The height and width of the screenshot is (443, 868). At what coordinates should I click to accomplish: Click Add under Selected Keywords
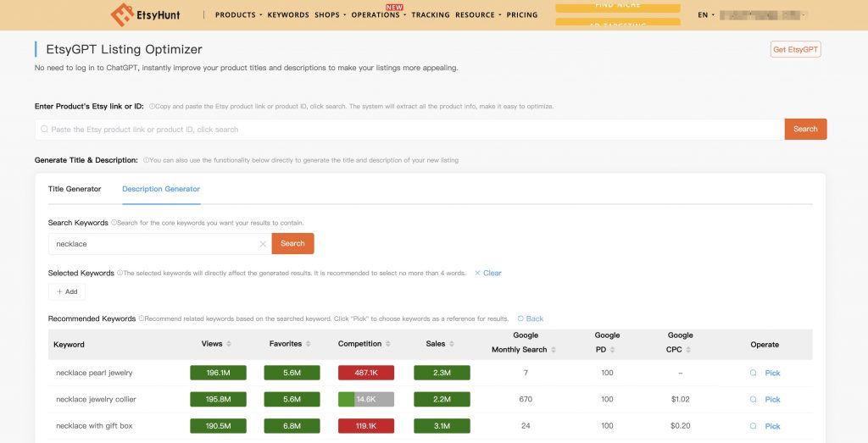67,291
